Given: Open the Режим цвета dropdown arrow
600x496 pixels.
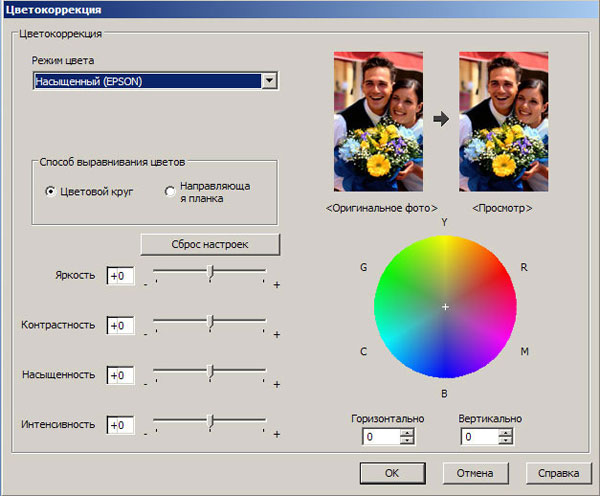Looking at the screenshot, I should click(x=269, y=81).
